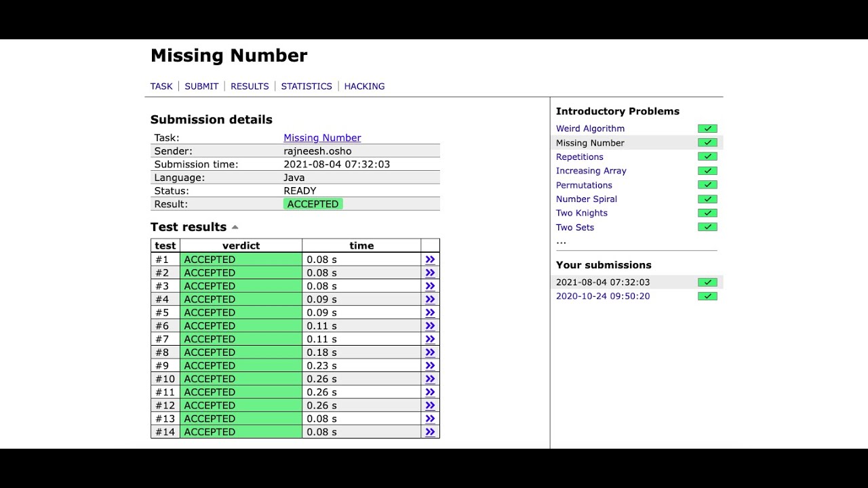Click ACCEPTED verdict for test #8
The width and height of the screenshot is (868, 488).
[x=241, y=352]
